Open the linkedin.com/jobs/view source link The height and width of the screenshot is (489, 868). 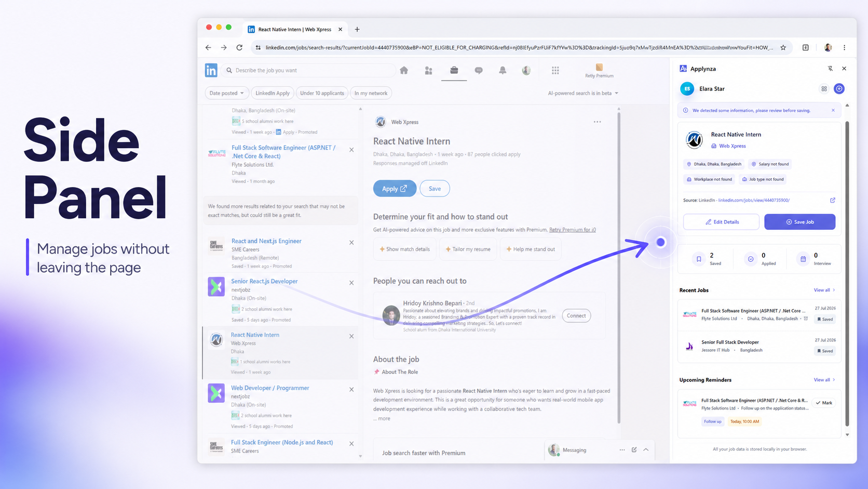coord(754,200)
